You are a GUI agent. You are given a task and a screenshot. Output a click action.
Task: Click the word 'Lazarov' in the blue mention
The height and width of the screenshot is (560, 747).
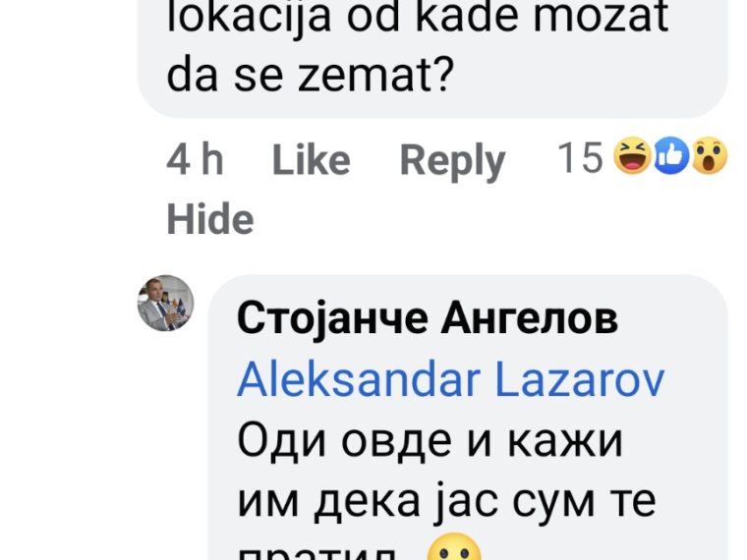580,380
